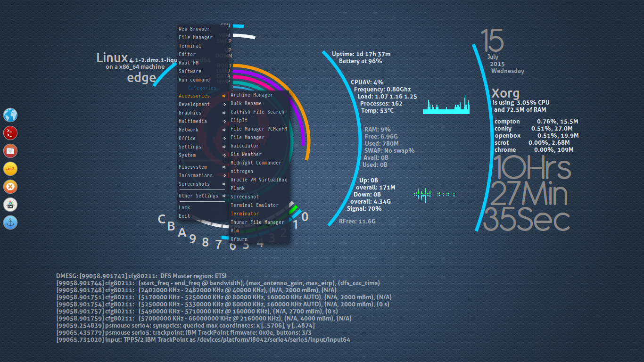Expand the Network submenu
Image resolution: width=644 pixels, height=362 pixels.
point(203,130)
